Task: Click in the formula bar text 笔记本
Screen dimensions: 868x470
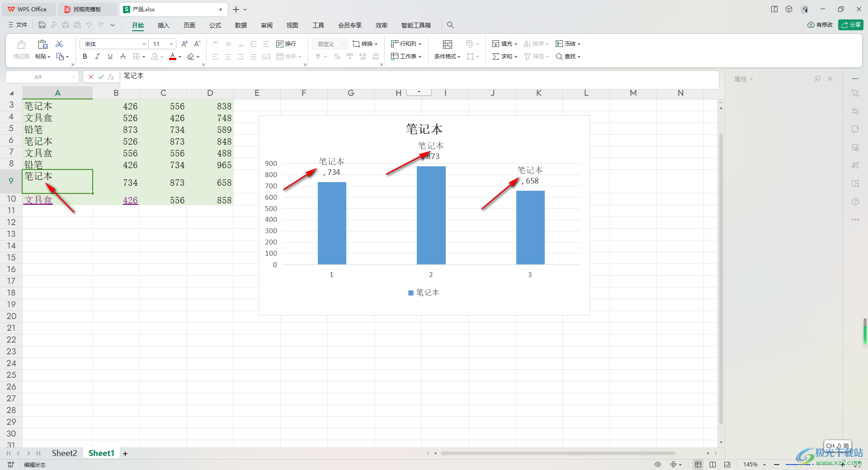Action: (134, 76)
